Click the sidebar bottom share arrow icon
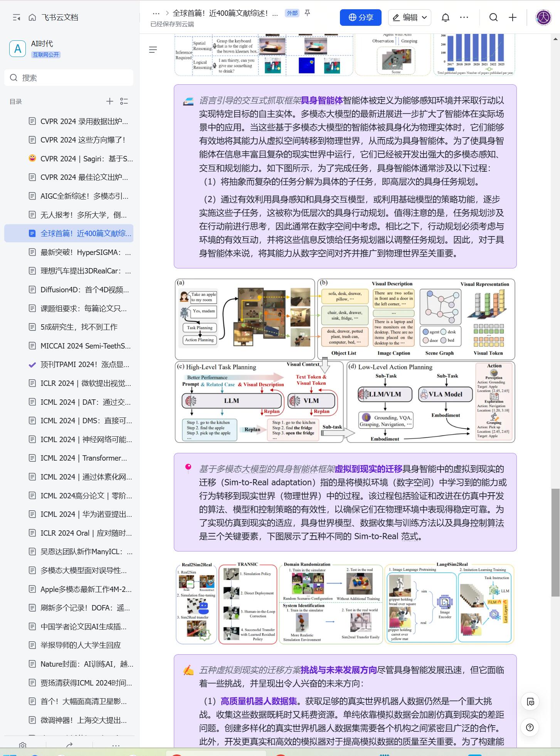Viewport: 560px width, 756px height. click(x=69, y=745)
